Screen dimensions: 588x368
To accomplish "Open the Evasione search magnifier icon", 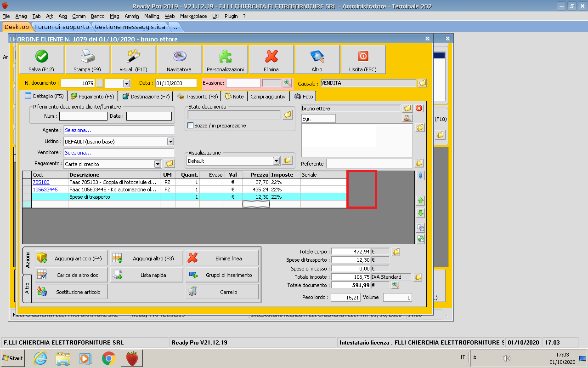I will (x=288, y=83).
